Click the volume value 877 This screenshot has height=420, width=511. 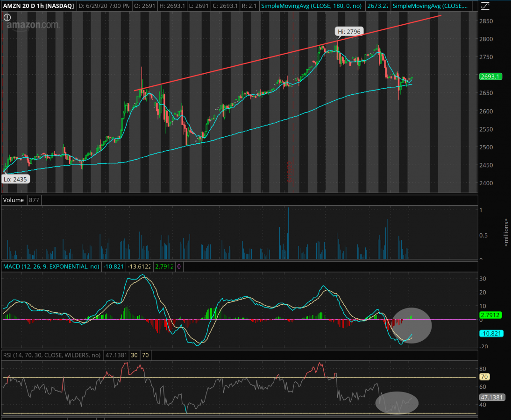[x=34, y=200]
